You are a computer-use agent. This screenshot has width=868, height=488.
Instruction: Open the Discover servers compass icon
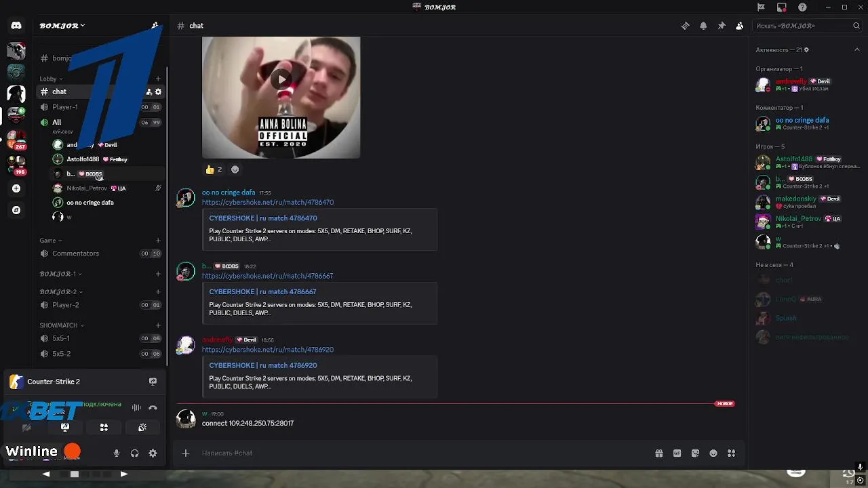click(x=16, y=210)
